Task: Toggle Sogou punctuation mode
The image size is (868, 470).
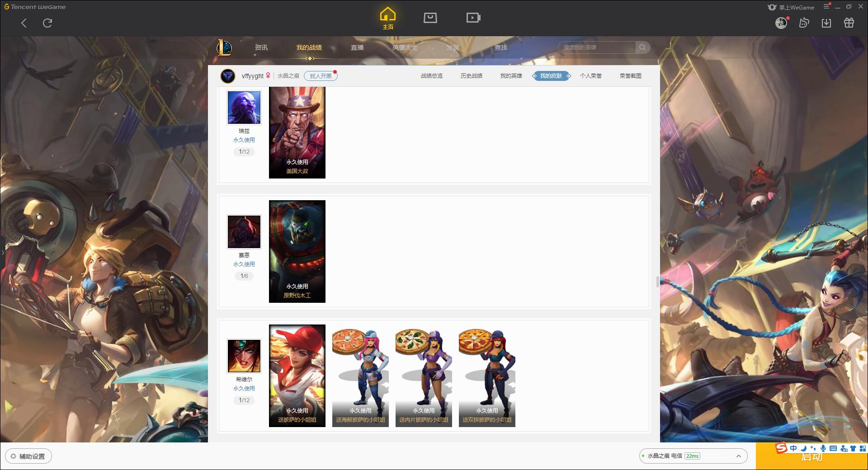Action: pos(813,448)
